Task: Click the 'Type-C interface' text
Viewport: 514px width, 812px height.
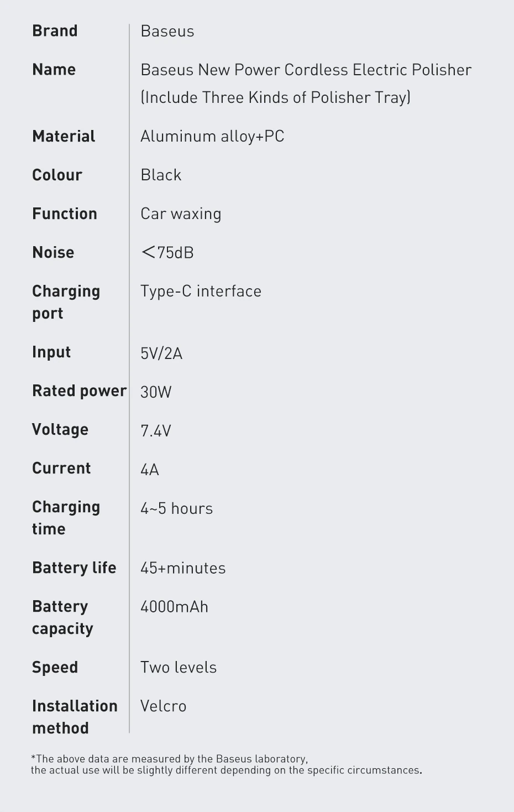Action: pyautogui.click(x=201, y=292)
